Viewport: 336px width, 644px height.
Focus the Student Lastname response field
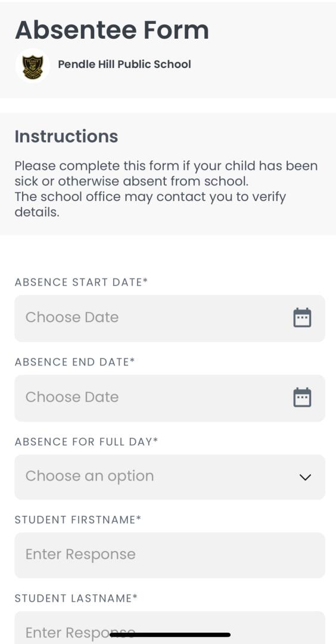click(x=170, y=627)
